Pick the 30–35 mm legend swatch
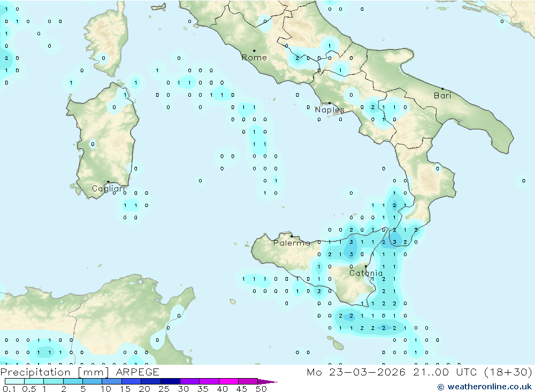Image resolution: width=535 pixels, height=392 pixels. (189, 381)
